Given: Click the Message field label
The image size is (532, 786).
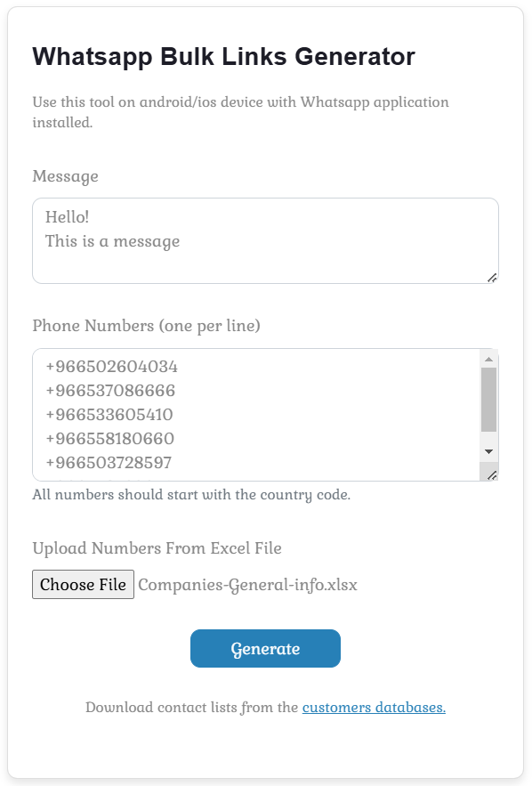Looking at the screenshot, I should coord(65,176).
